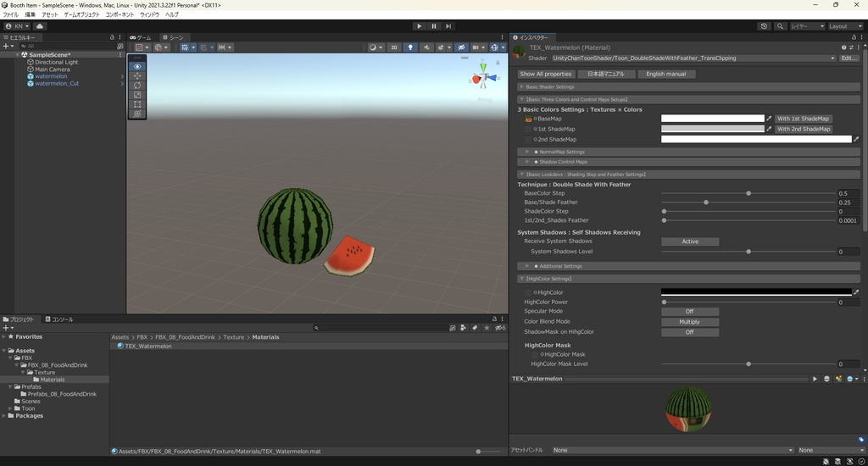Open the コンポーネント menu
Viewport: 868px width, 466px height.
(120, 15)
